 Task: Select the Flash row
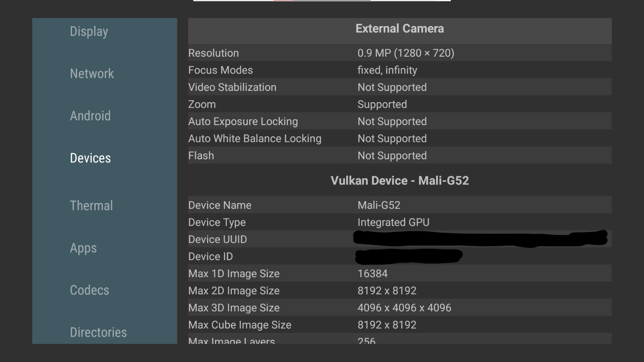[400, 155]
